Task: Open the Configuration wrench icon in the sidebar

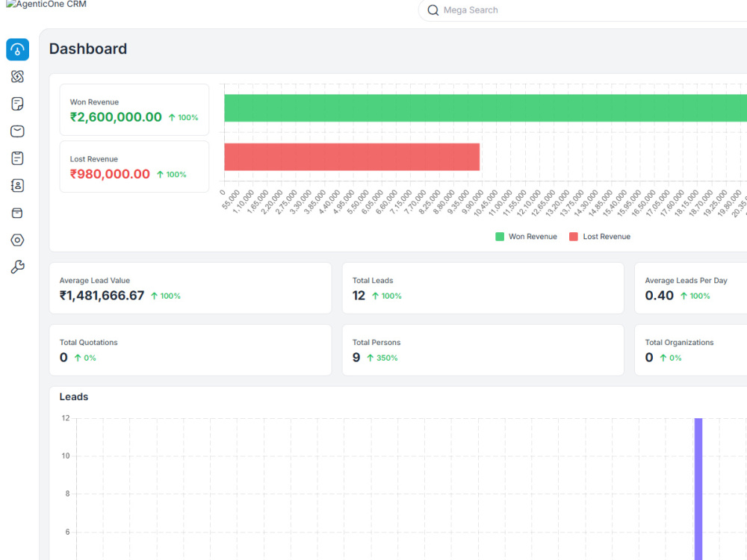Action: click(18, 267)
